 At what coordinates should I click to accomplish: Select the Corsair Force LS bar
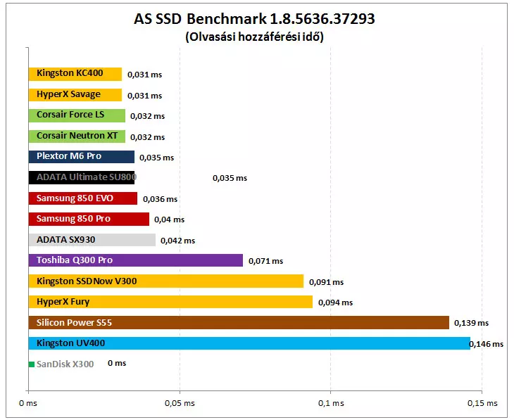77,115
